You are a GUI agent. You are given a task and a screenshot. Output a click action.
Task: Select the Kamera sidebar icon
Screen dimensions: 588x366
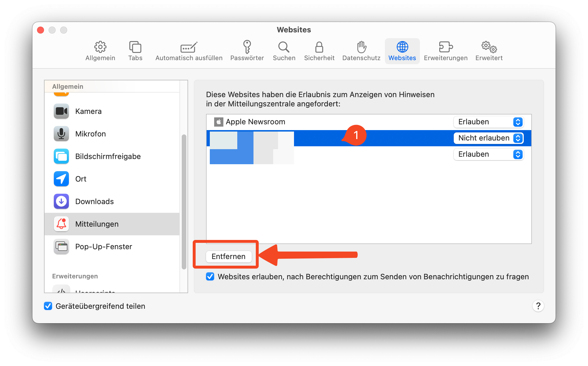61,111
